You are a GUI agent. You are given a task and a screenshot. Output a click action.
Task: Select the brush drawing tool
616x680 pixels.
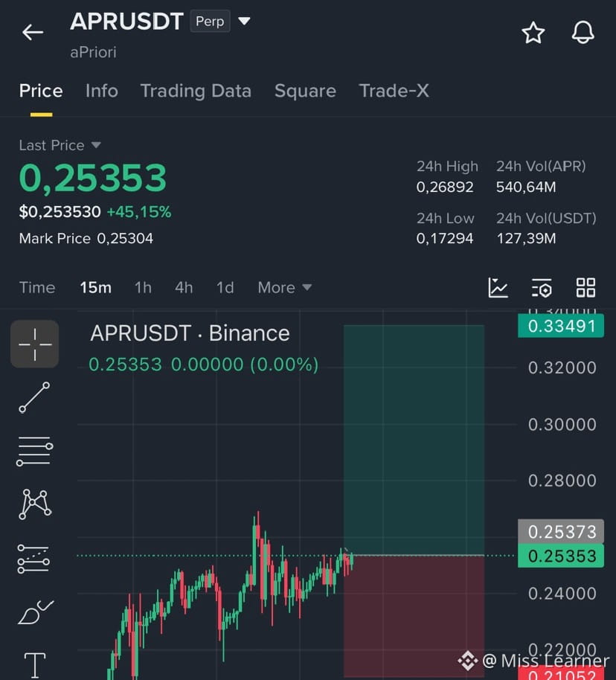(36, 612)
